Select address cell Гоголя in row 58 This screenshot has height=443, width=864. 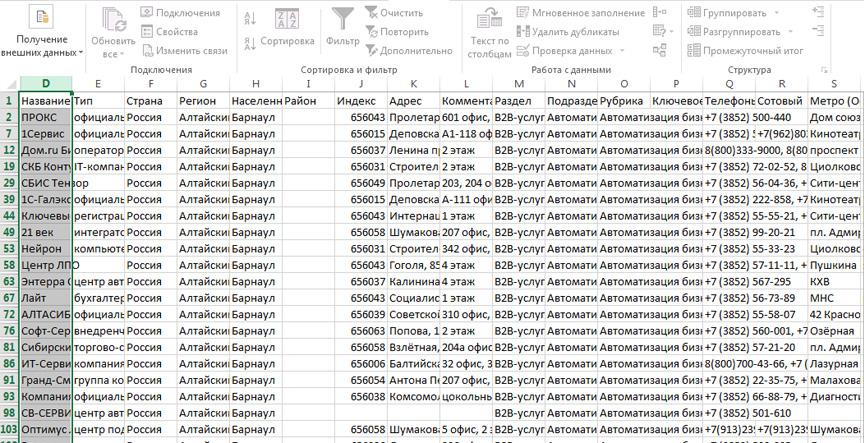click(x=413, y=265)
